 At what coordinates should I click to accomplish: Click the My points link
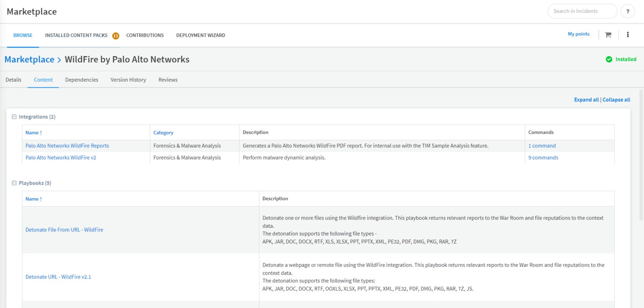point(578,34)
